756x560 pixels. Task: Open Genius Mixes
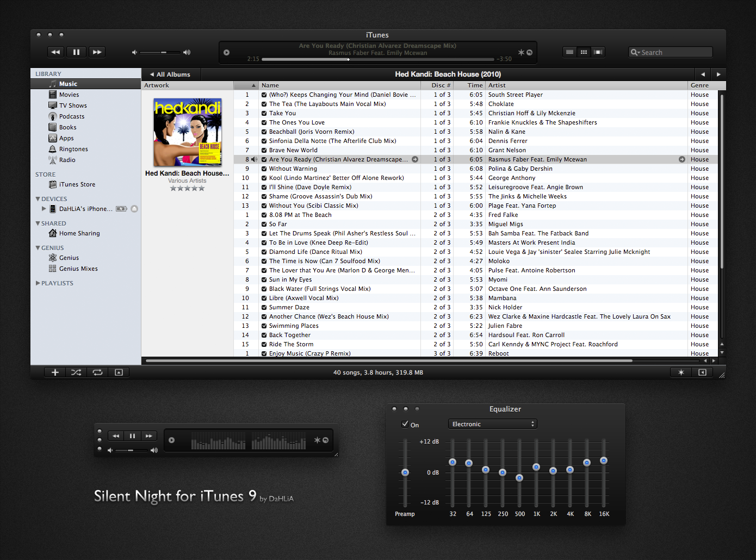click(x=78, y=268)
